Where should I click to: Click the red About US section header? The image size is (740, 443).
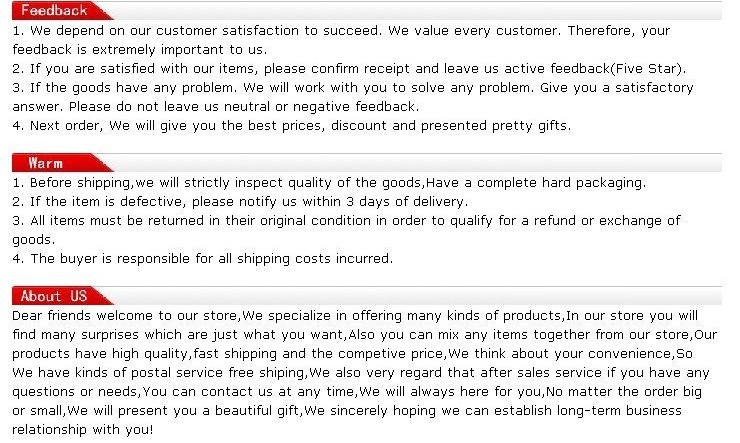[x=60, y=296]
